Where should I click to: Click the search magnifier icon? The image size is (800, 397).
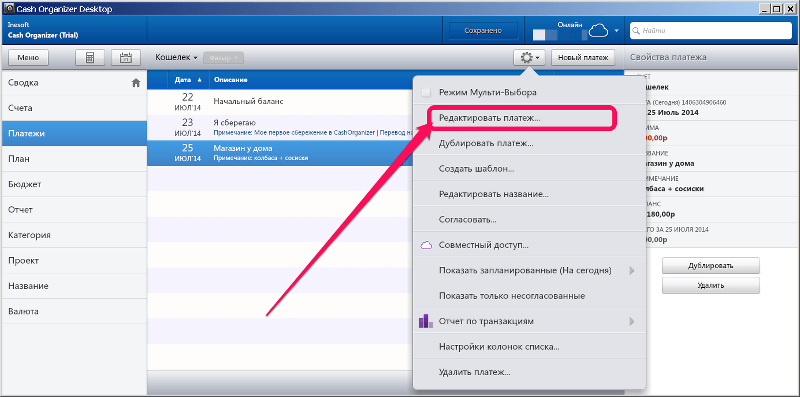click(x=636, y=31)
